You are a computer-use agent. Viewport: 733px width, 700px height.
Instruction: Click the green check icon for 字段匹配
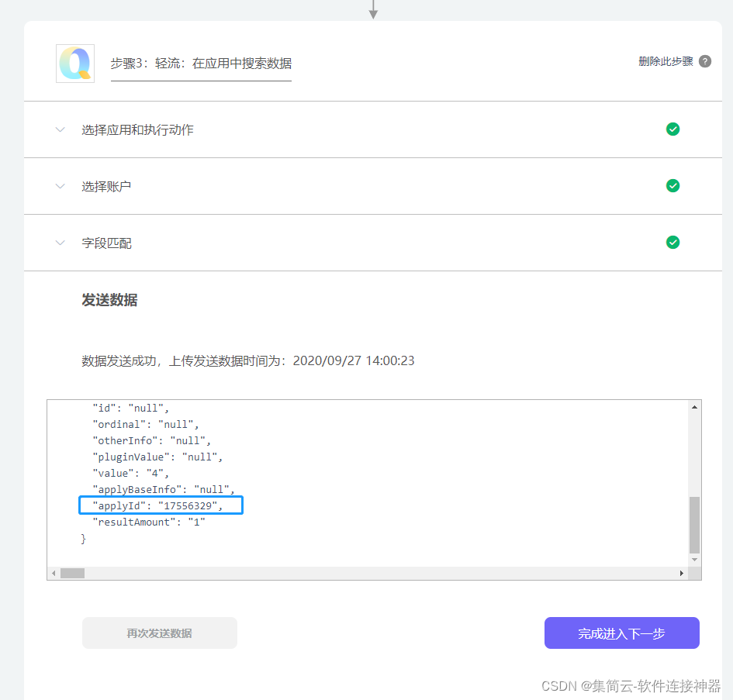click(x=672, y=242)
